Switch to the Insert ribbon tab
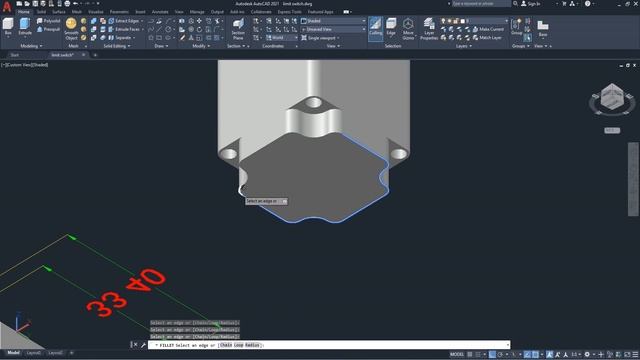This screenshot has width=640, height=360. coord(140,12)
